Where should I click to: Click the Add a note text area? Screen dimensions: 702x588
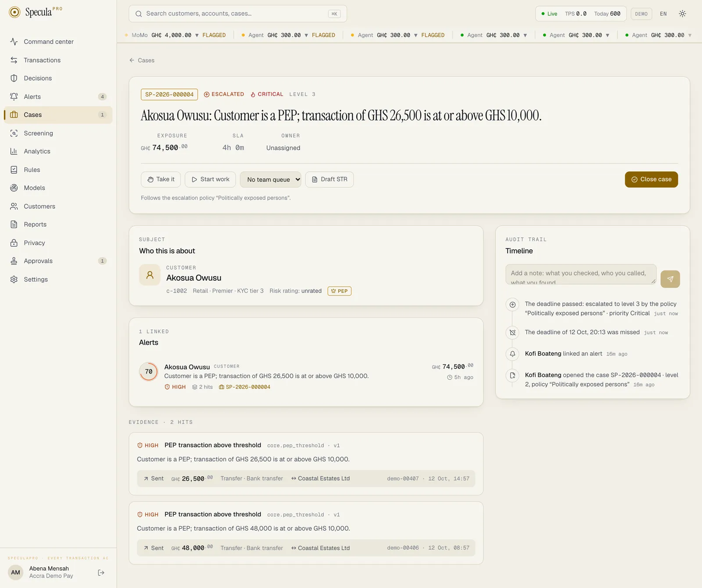(581, 274)
